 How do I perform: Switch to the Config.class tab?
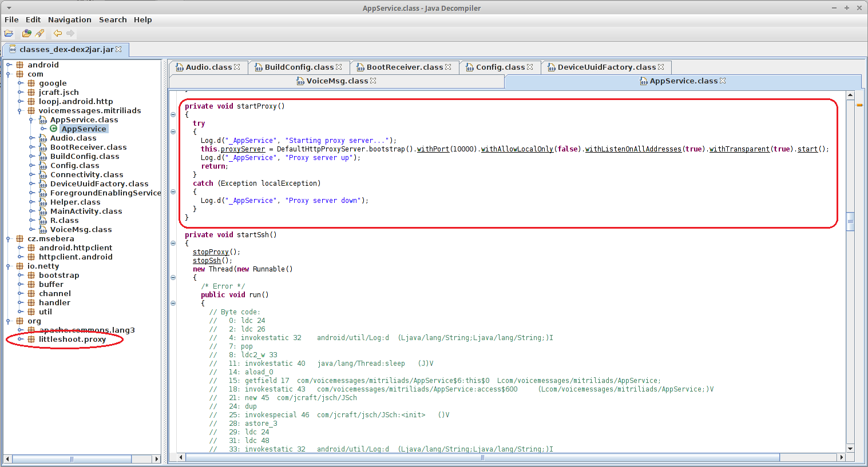[x=500, y=67]
